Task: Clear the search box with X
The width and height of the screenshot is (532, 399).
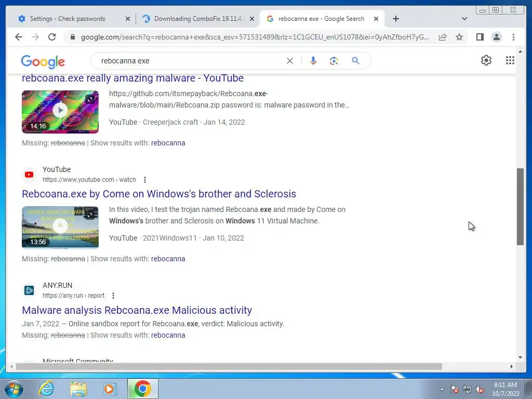Action: click(290, 61)
